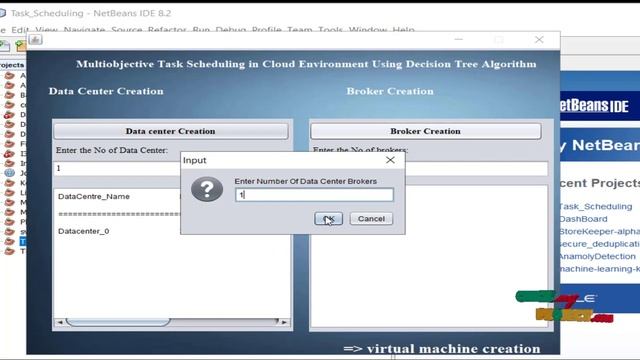
Task: Follow the virtual machine creation link
Action: (x=442, y=349)
